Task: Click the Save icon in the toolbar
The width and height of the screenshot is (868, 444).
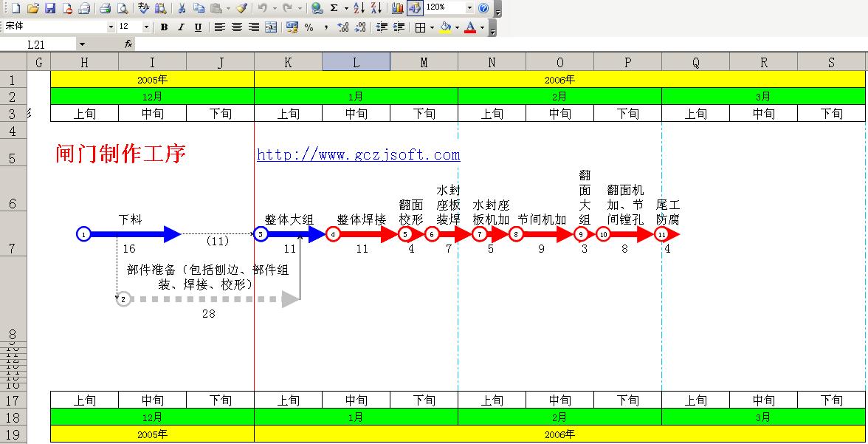Action: pyautogui.click(x=50, y=8)
